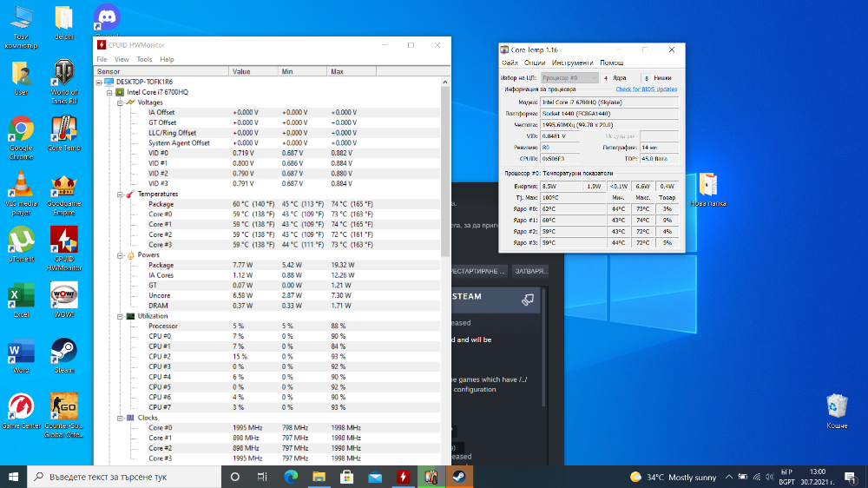Open the Помощ menu in Core Temp
The width and height of the screenshot is (868, 488).
coord(612,63)
